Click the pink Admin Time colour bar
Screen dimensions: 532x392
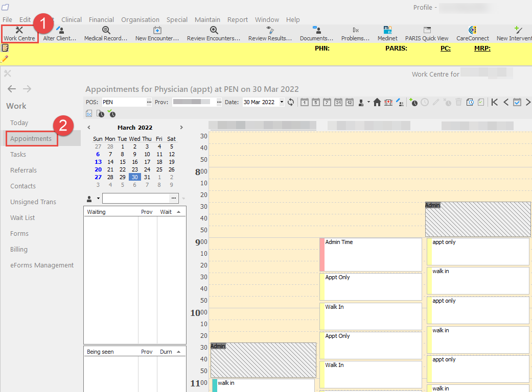pyautogui.click(x=322, y=254)
